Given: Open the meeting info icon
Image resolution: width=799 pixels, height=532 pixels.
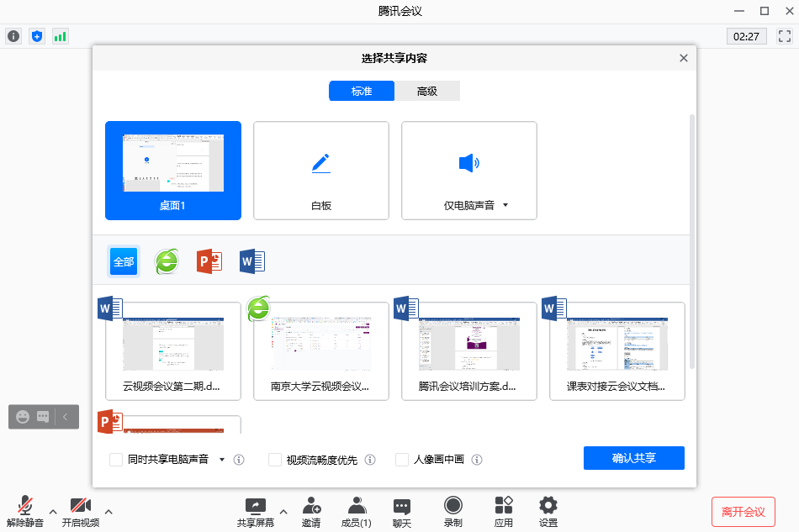Looking at the screenshot, I should click(x=13, y=36).
